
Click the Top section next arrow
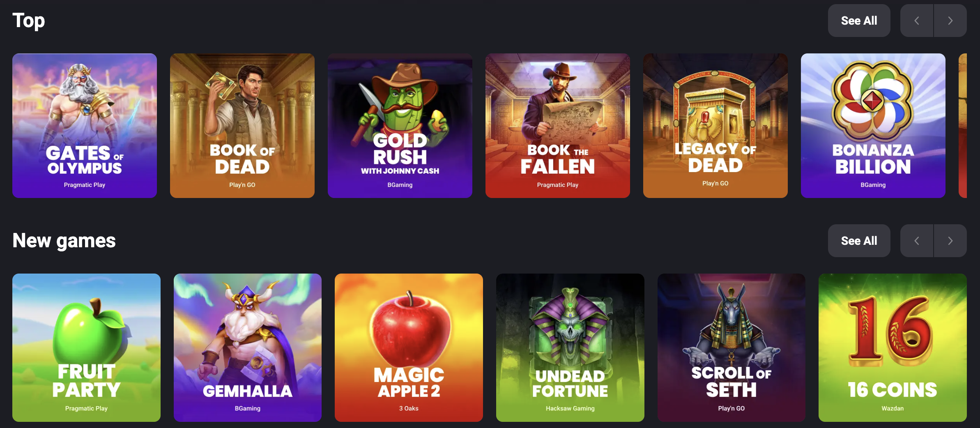click(950, 21)
